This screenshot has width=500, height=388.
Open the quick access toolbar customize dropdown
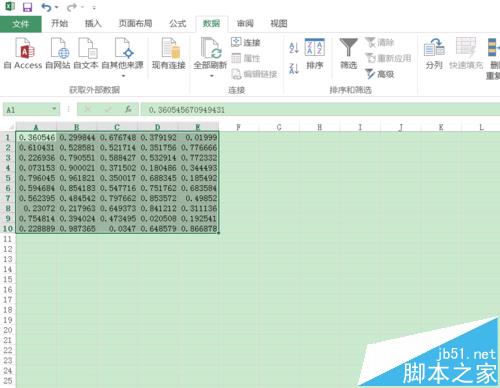tap(94, 7)
